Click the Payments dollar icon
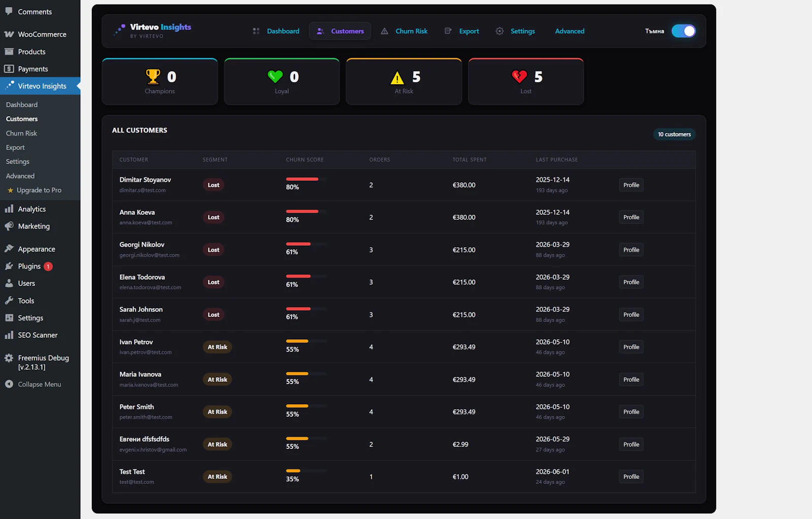812x519 pixels. click(x=9, y=69)
